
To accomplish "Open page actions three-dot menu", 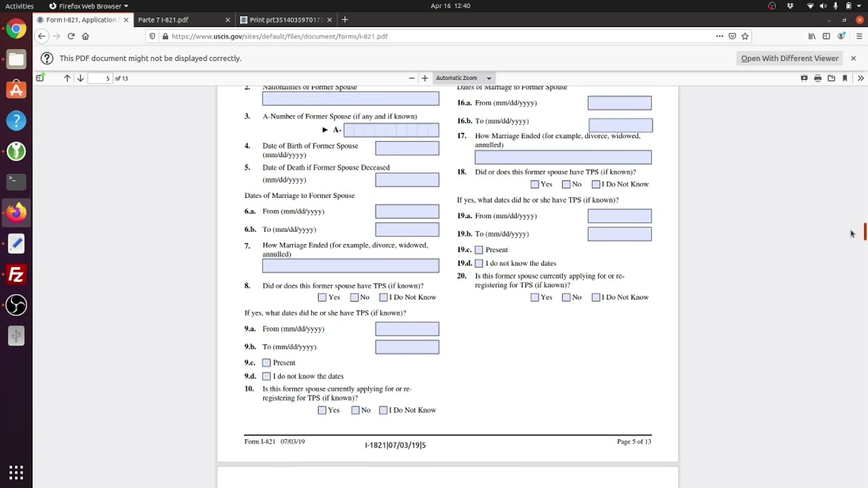I will point(719,36).
